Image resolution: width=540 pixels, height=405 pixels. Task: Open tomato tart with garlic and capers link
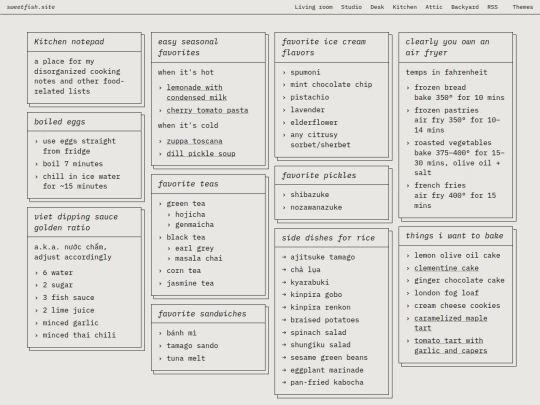pos(450,345)
